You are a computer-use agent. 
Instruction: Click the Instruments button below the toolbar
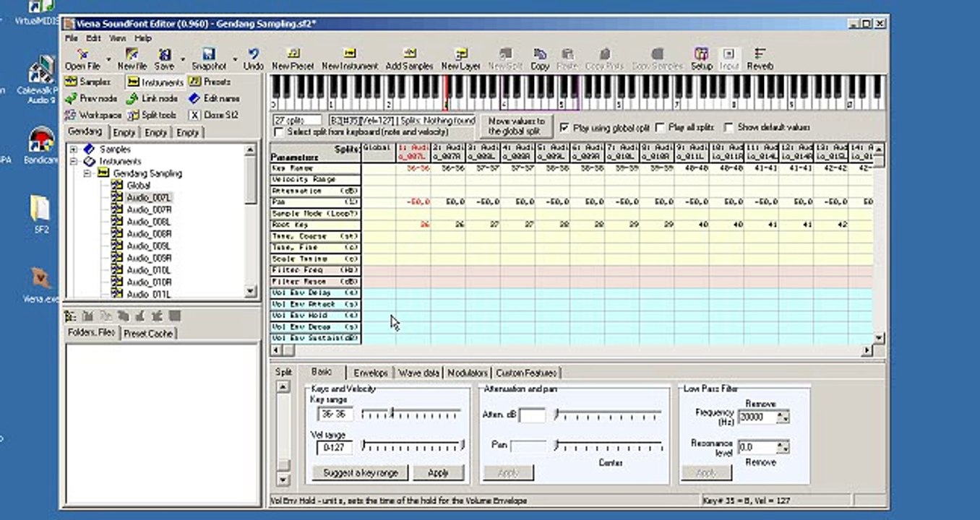coord(155,82)
